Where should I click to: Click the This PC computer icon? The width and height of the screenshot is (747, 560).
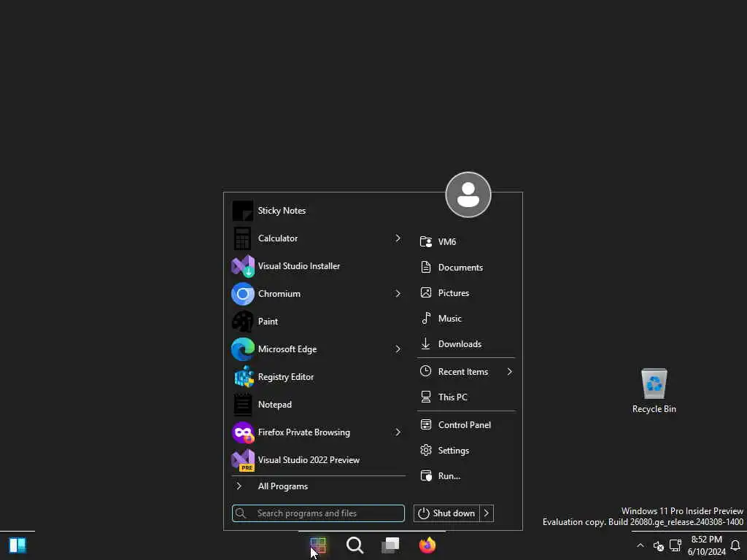[x=426, y=397]
